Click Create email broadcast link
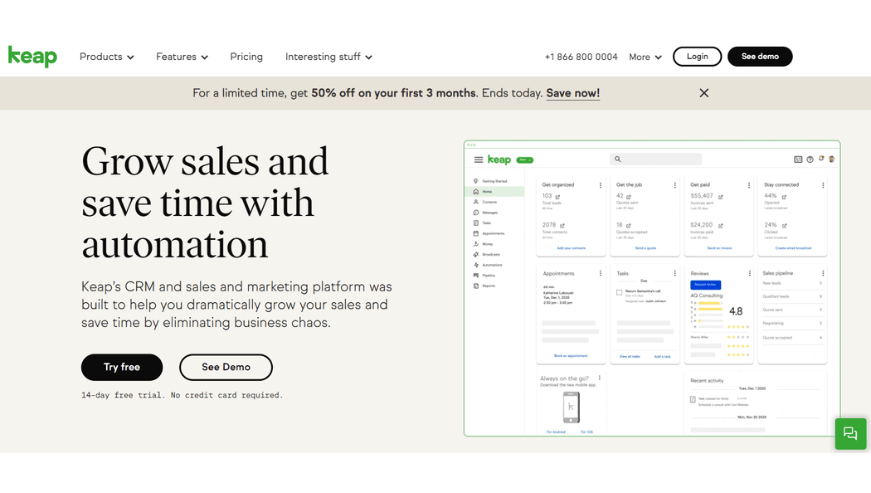The image size is (871, 493). [793, 248]
